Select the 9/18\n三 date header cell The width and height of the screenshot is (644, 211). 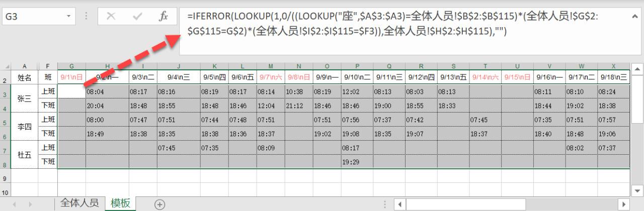tap(613, 78)
